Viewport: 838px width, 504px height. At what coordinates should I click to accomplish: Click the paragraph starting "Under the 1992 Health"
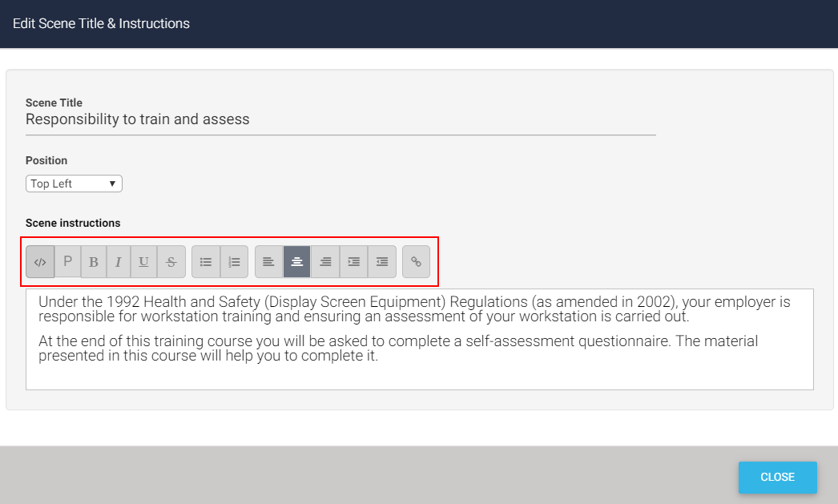pyautogui.click(x=414, y=309)
